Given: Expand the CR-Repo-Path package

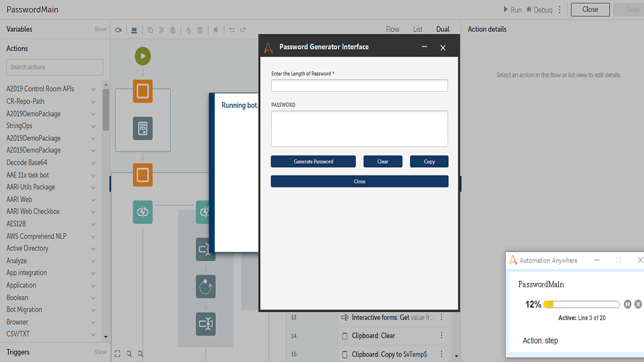Looking at the screenshot, I should click(x=93, y=102).
